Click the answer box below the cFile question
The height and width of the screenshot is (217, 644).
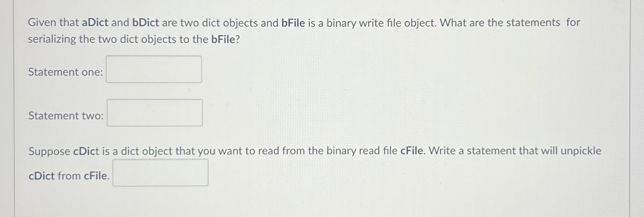160,172
